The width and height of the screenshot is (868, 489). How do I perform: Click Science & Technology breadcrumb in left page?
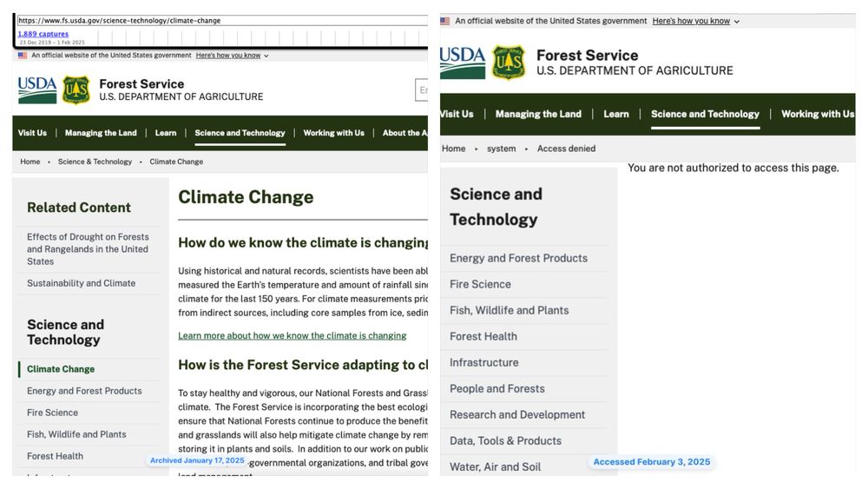(95, 162)
